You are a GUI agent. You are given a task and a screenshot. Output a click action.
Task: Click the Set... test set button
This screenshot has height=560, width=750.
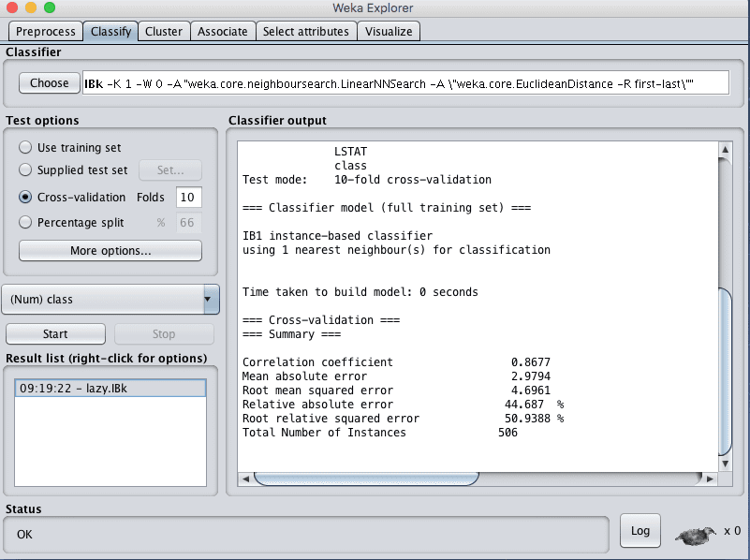click(x=170, y=169)
